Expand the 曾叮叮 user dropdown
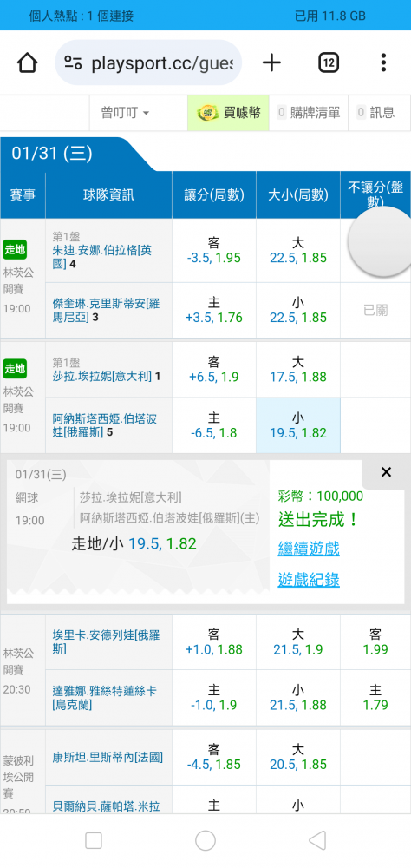Image resolution: width=411 pixels, height=868 pixels. click(x=125, y=113)
